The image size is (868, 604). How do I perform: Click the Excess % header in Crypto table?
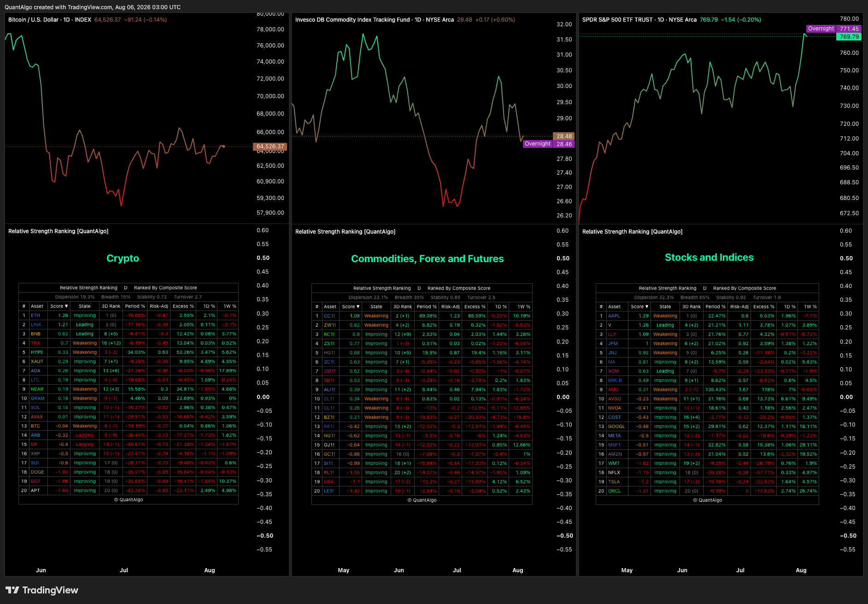coord(183,306)
